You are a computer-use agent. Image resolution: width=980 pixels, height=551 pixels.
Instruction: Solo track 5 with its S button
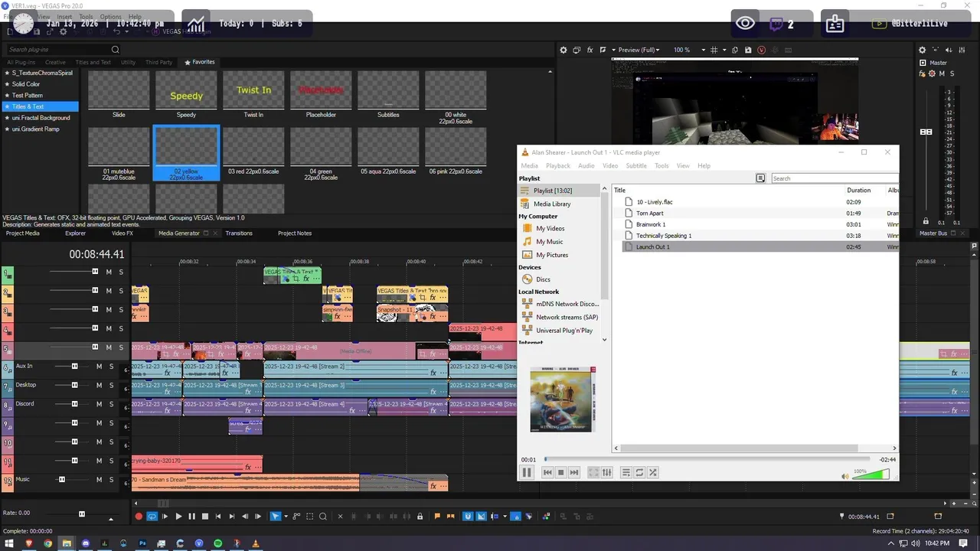click(120, 347)
